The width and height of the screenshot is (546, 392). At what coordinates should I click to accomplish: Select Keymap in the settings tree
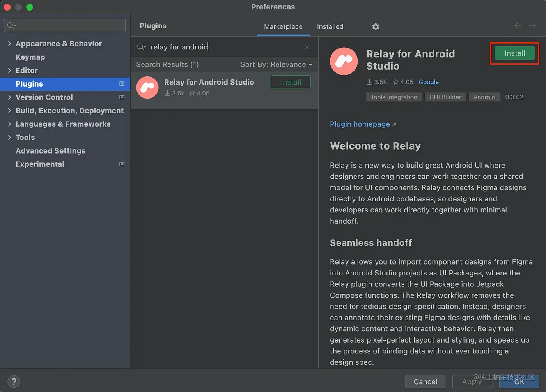point(30,57)
